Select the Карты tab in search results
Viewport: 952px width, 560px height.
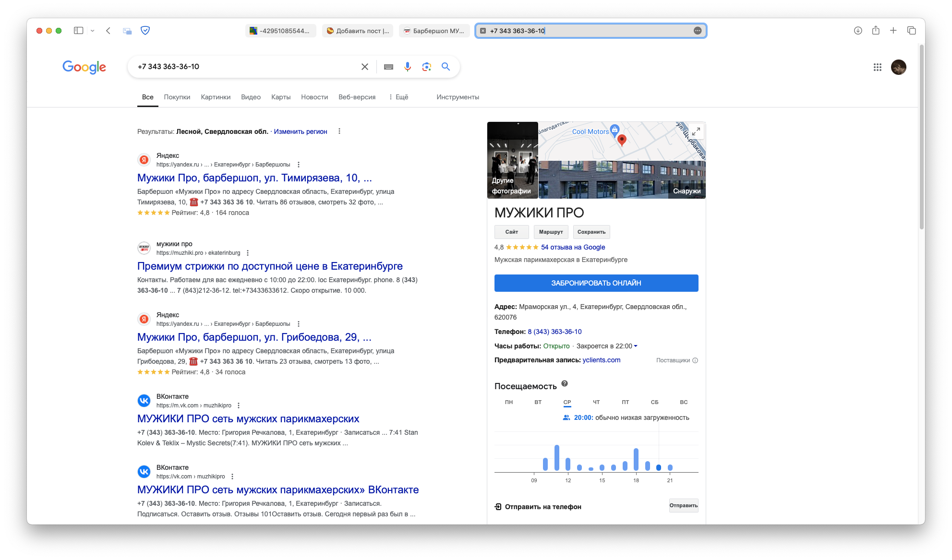pyautogui.click(x=280, y=98)
